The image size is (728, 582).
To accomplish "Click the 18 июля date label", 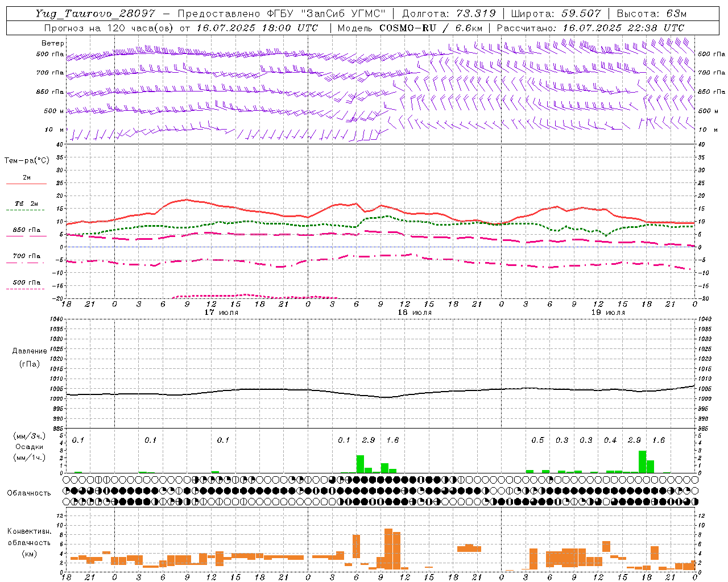I will (x=415, y=313).
